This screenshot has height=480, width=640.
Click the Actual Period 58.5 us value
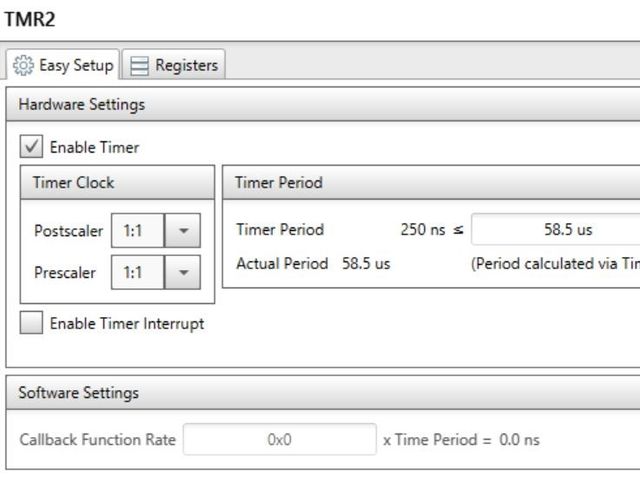pyautogui.click(x=366, y=264)
